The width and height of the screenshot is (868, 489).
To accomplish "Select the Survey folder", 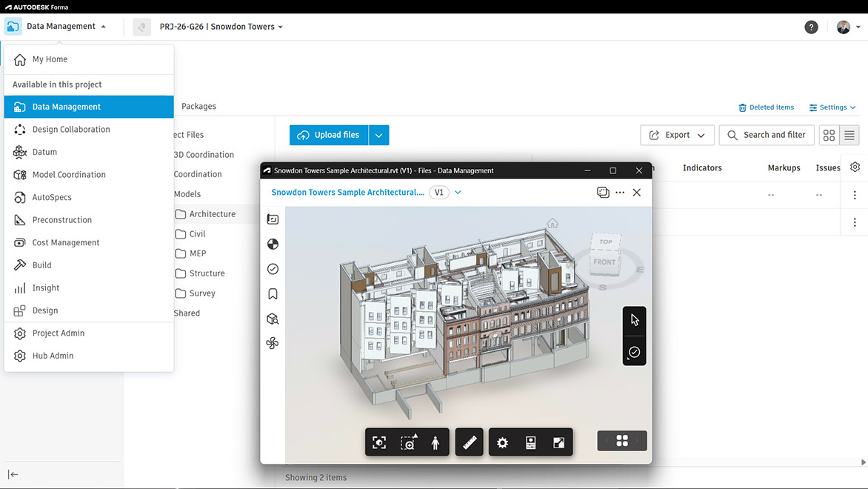I will [x=196, y=293].
